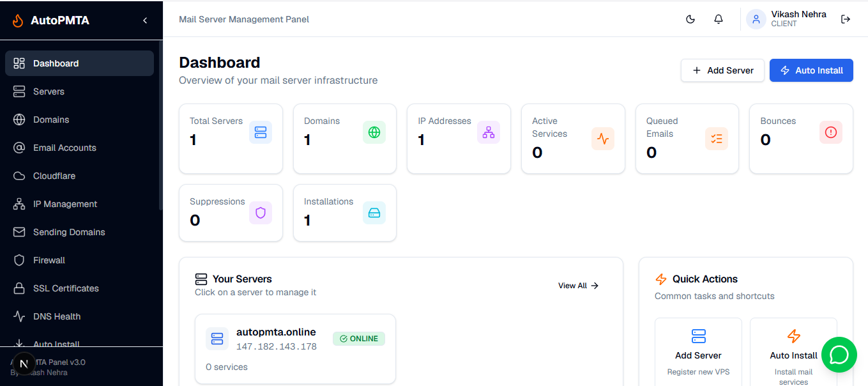The width and height of the screenshot is (868, 386).
Task: Click the Email Accounts at-sign icon
Action: [19, 148]
